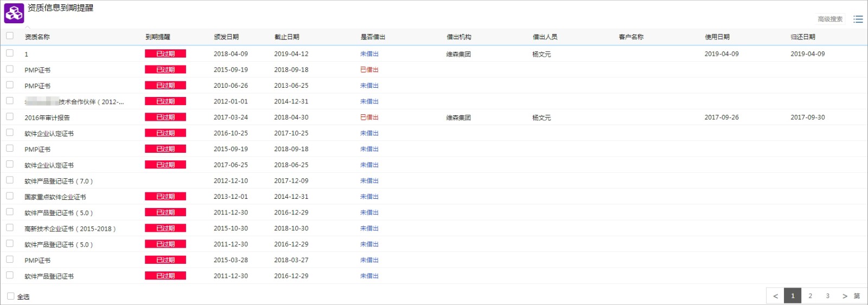Select checkbox for 国家重点软件企业证书 row
868x305 pixels.
pos(10,196)
